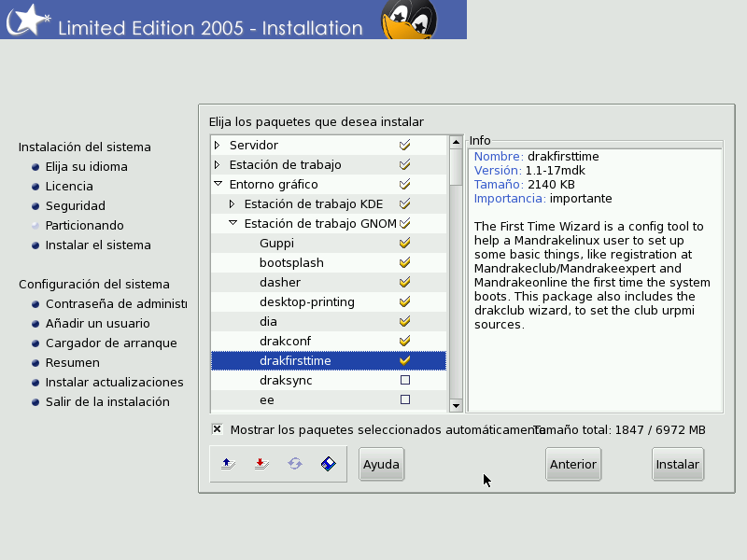Collapse the Entorno gráfico group
Viewport: 747px width, 560px height.
[x=218, y=183]
